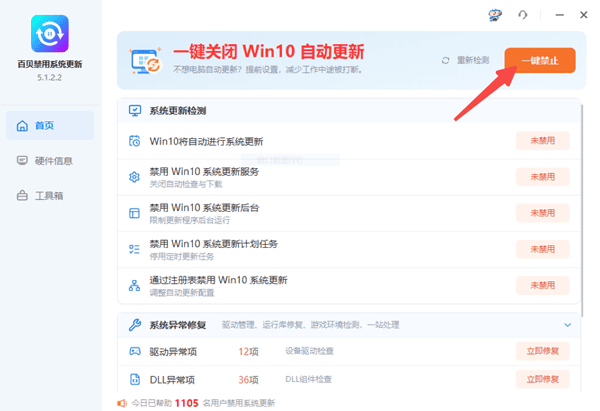Click the 设备驱动检查 description
This screenshot has width=600, height=411.
coord(309,351)
